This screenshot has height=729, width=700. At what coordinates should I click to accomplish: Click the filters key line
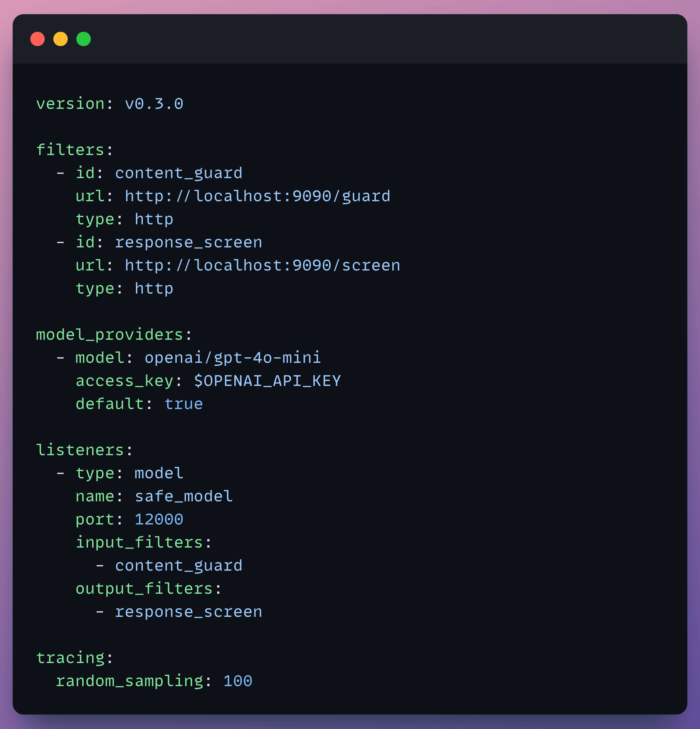[74, 150]
